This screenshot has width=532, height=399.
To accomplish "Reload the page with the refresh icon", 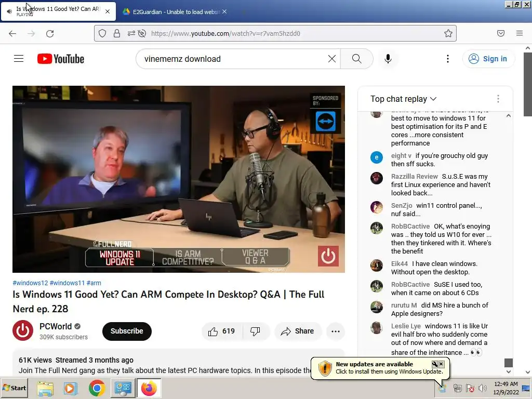I will (50, 33).
